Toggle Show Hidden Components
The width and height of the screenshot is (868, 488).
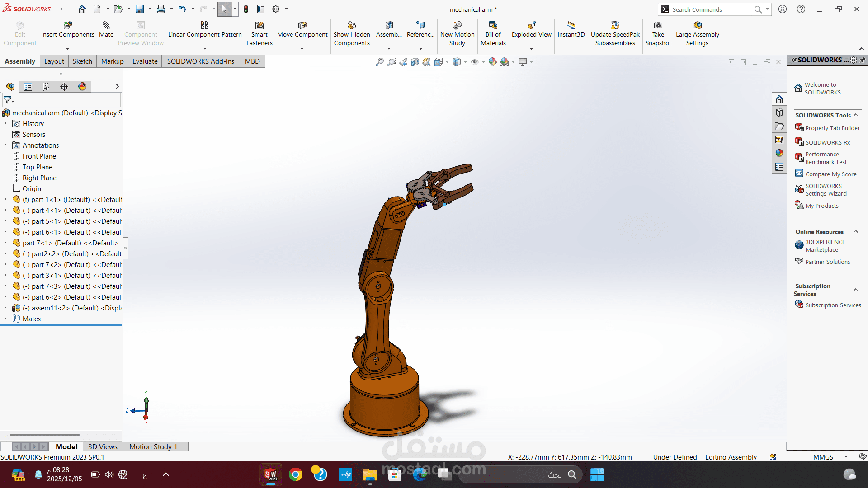(352, 34)
